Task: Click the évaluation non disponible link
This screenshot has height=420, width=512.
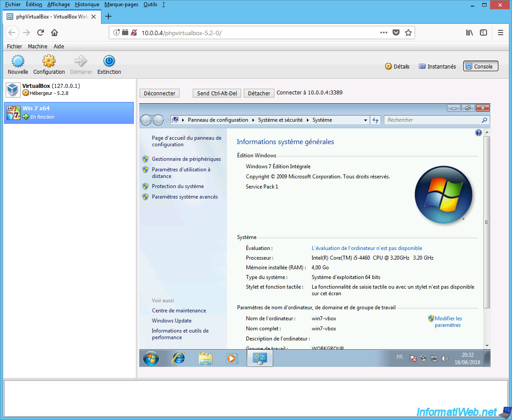Action: pyautogui.click(x=367, y=248)
